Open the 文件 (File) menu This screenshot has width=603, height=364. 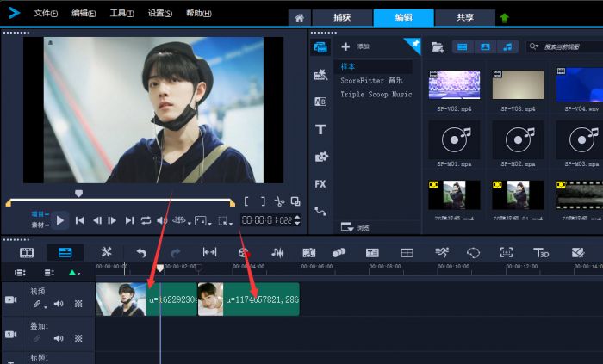pos(46,14)
